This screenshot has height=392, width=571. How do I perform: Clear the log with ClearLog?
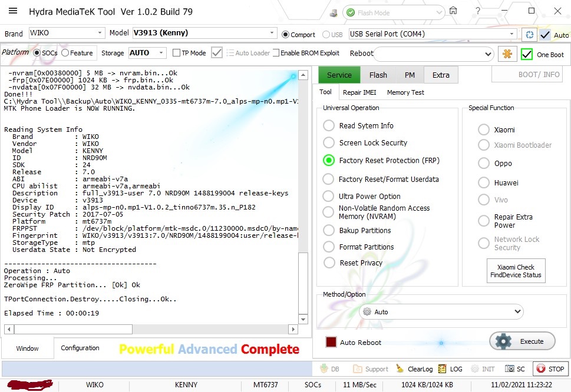click(x=414, y=368)
